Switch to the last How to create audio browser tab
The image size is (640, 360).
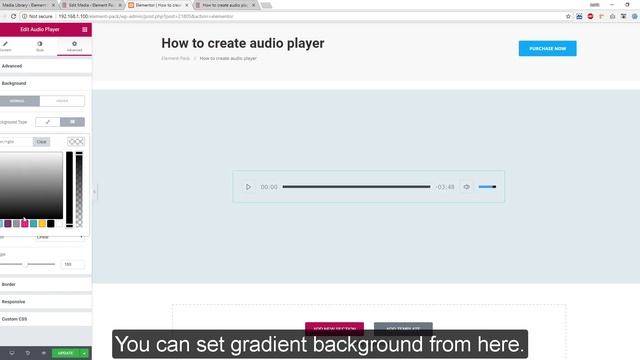225,5
